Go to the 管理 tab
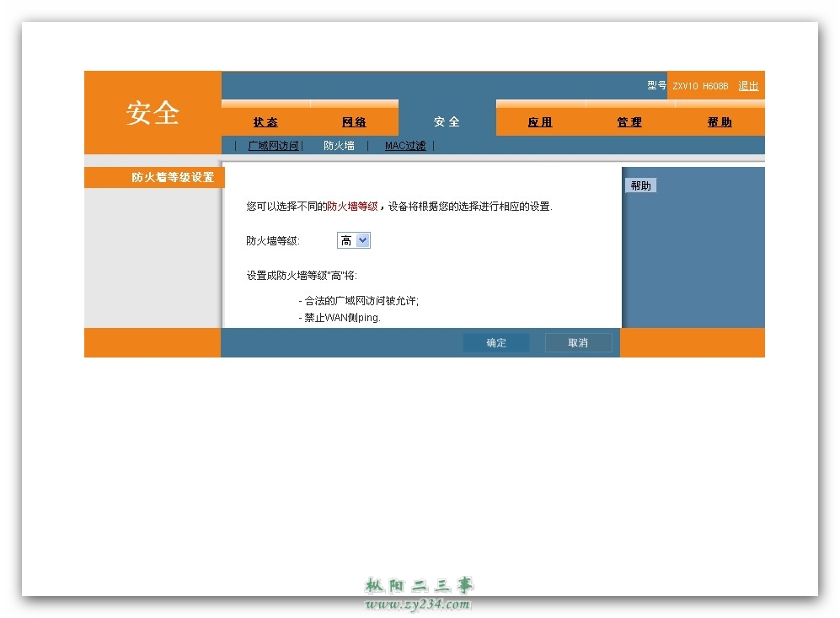This screenshot has width=840, height=618. pyautogui.click(x=629, y=122)
